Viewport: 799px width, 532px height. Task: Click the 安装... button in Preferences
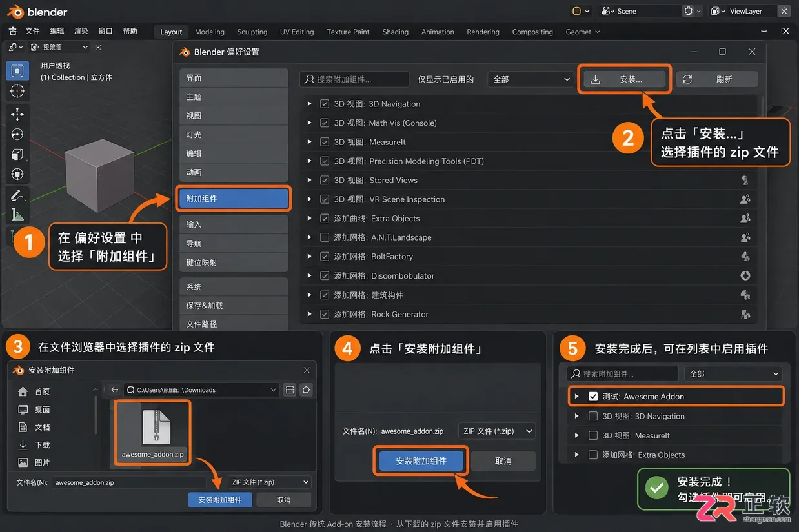[x=624, y=79]
